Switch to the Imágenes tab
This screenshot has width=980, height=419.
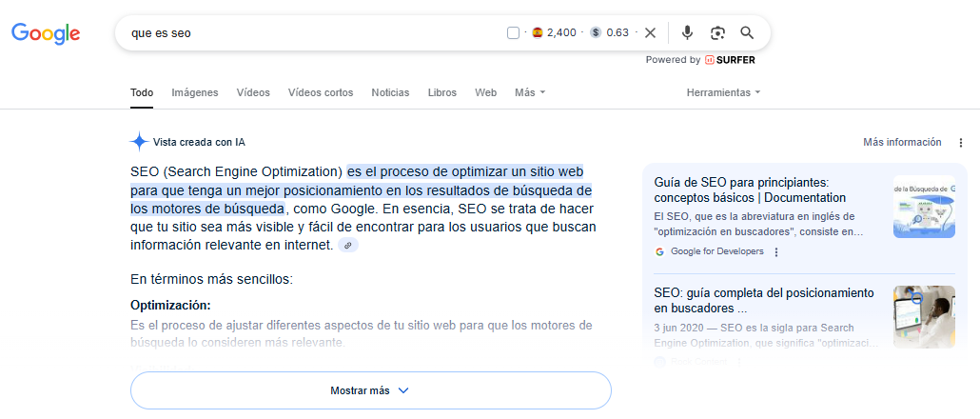(x=195, y=92)
